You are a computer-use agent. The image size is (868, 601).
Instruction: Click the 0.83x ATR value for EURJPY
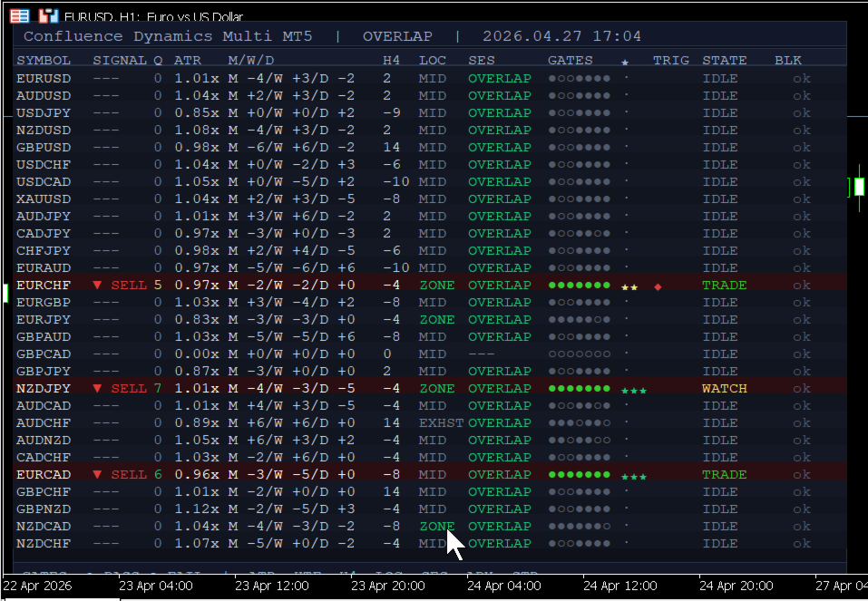(197, 320)
